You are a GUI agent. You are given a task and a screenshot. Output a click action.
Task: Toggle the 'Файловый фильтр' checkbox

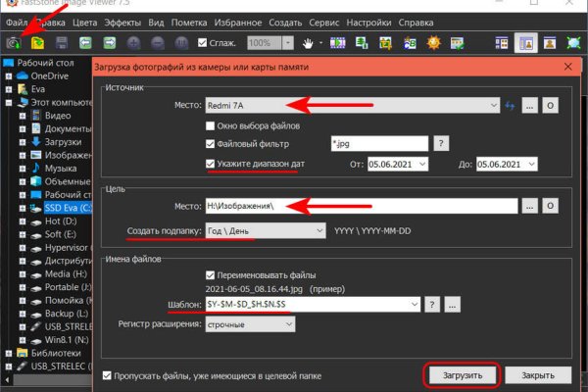coord(211,144)
